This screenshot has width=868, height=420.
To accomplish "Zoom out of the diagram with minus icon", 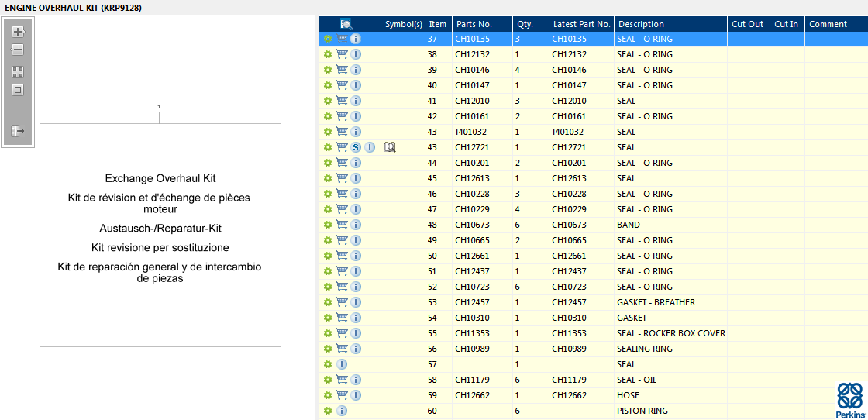I will 18,50.
